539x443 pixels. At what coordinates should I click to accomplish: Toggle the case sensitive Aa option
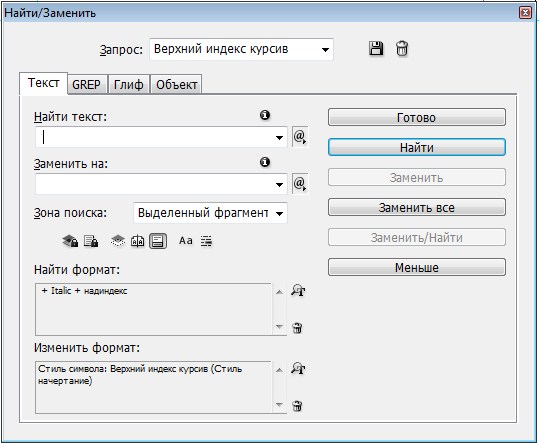coord(186,241)
